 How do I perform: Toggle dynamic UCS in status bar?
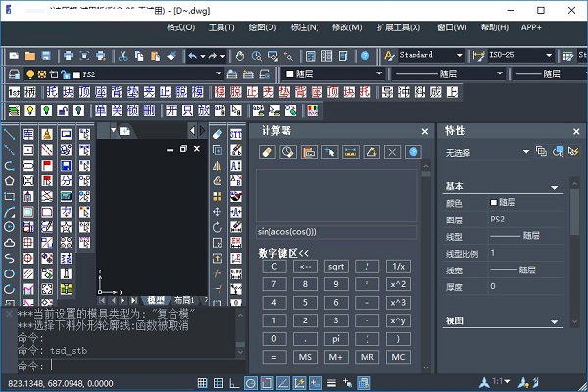299,383
